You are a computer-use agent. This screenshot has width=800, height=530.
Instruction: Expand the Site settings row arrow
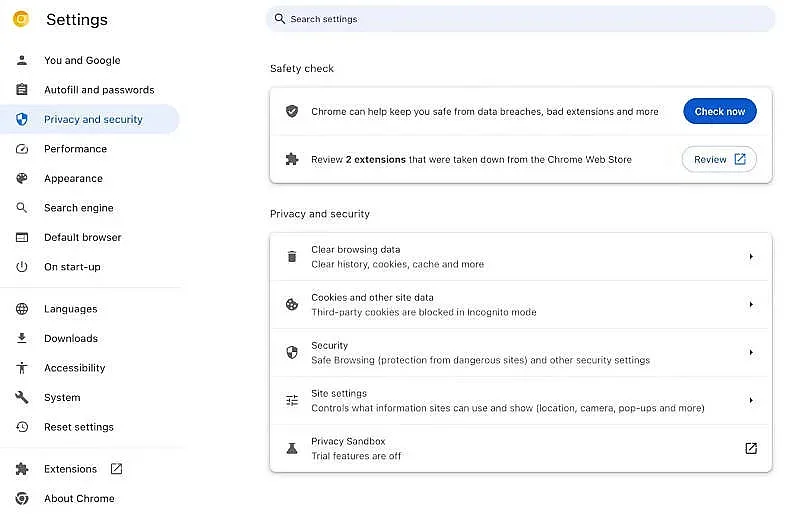751,400
